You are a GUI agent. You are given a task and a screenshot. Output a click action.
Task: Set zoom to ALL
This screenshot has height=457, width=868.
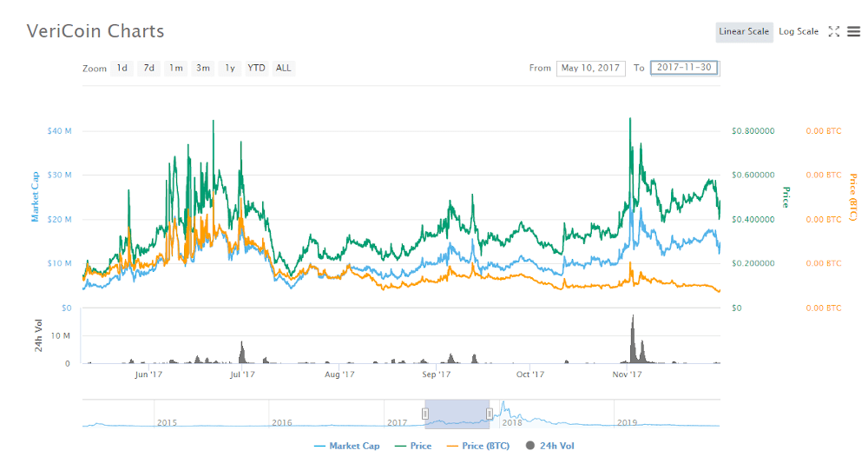click(284, 68)
